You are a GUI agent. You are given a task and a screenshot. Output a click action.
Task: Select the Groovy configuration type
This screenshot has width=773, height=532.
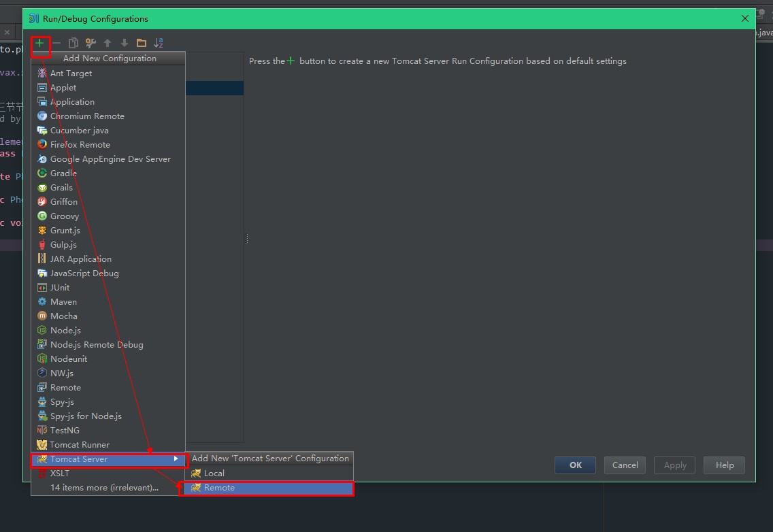pyautogui.click(x=108, y=216)
